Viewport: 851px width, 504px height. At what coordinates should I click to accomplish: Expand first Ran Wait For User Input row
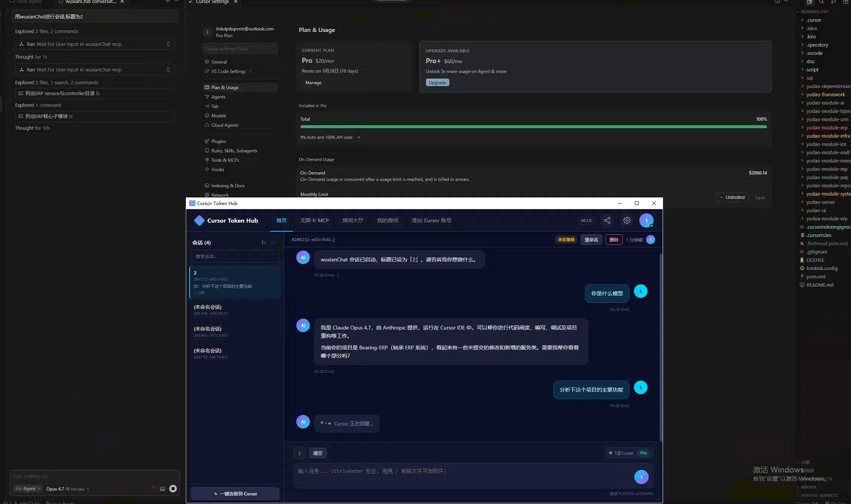[x=95, y=44]
